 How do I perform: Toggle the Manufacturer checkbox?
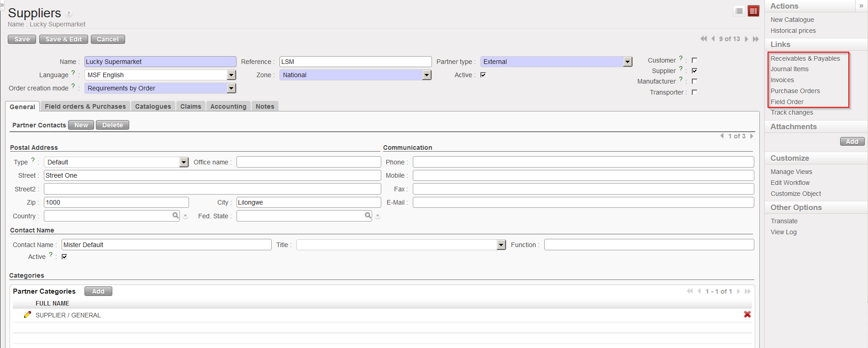point(694,81)
